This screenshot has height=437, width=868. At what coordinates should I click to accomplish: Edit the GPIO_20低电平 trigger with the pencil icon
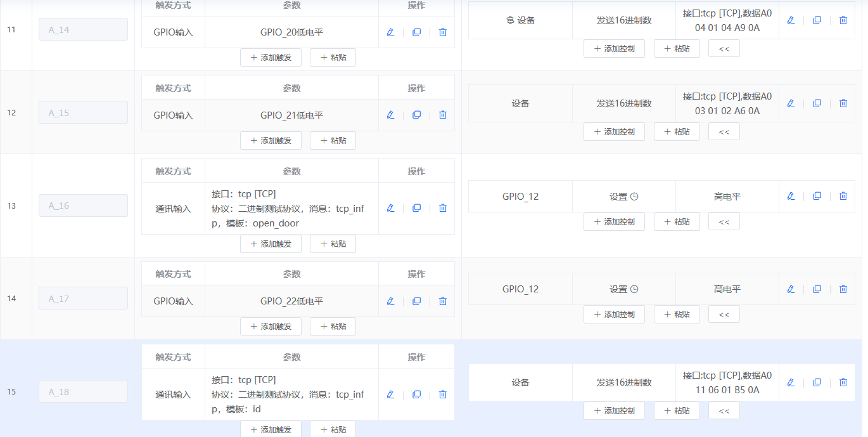click(x=390, y=32)
